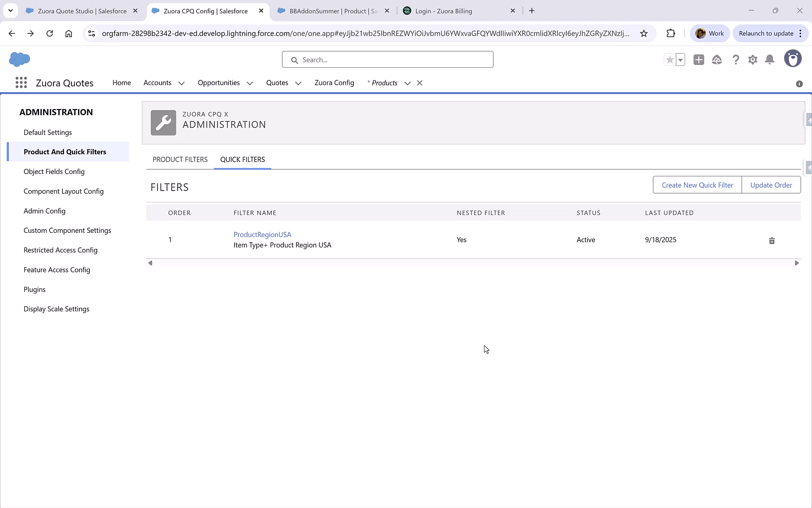Screen dimensions: 812x508
Task: Open Trailhead help question mark icon
Action: pyautogui.click(x=735, y=60)
